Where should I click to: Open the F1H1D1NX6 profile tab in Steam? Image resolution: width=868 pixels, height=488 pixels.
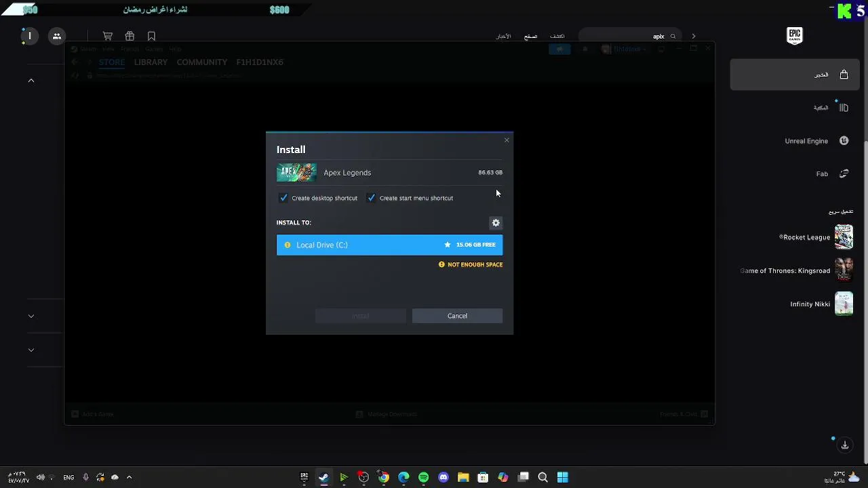pyautogui.click(x=260, y=62)
